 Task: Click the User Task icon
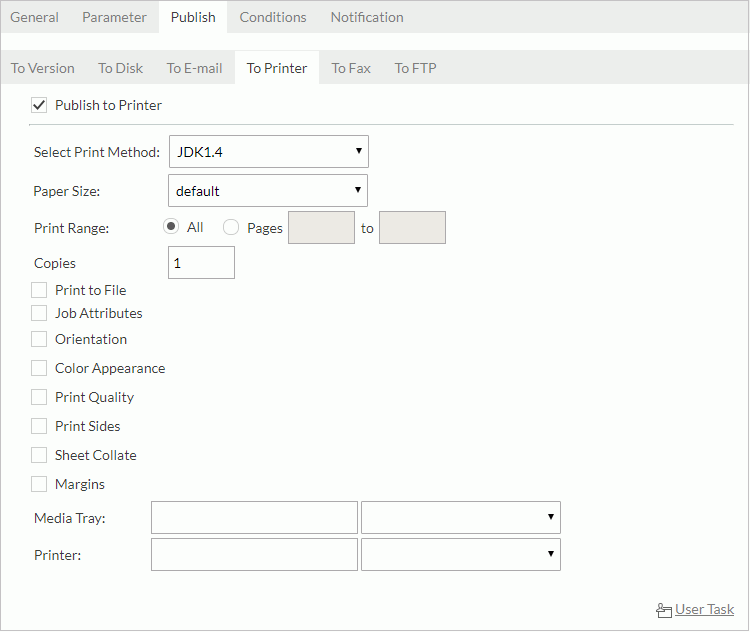[664, 610]
